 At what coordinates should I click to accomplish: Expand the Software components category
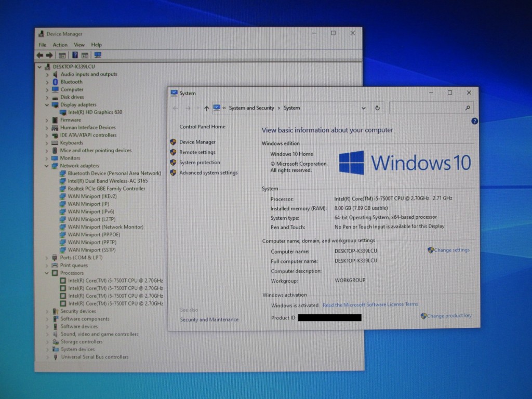pos(47,319)
